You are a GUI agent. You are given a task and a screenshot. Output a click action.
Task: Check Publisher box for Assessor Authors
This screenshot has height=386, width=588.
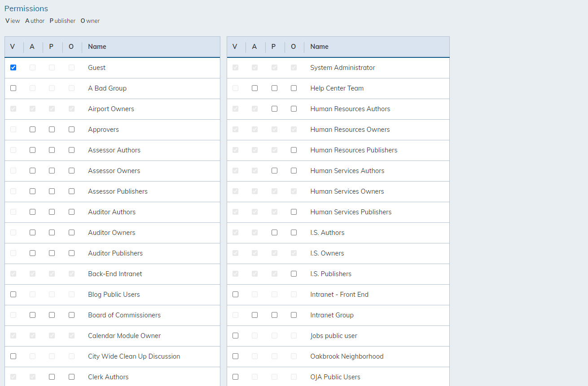52,150
